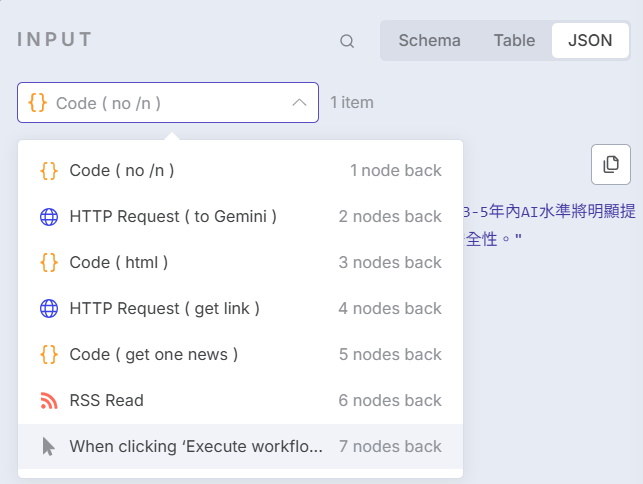
Task: Click the RSS feed icon
Action: click(49, 400)
